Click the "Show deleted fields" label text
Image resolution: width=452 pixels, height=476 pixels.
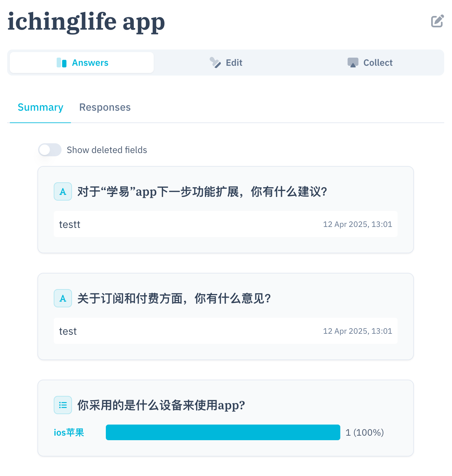(x=107, y=150)
